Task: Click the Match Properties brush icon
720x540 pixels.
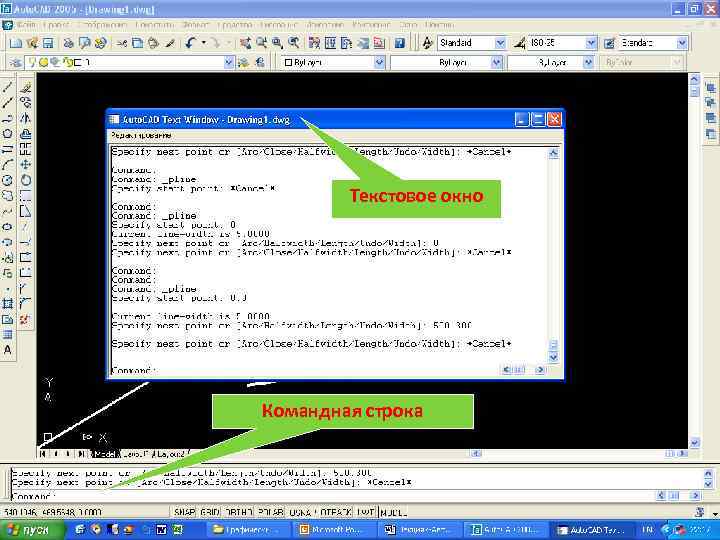Action: tap(170, 43)
